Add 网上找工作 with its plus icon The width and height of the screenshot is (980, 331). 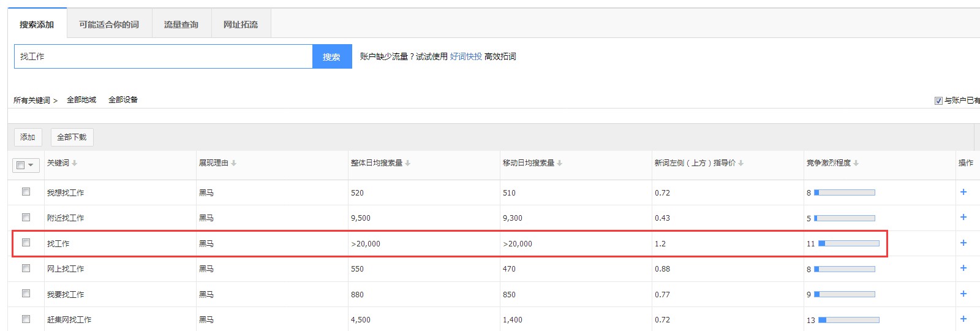click(x=963, y=268)
